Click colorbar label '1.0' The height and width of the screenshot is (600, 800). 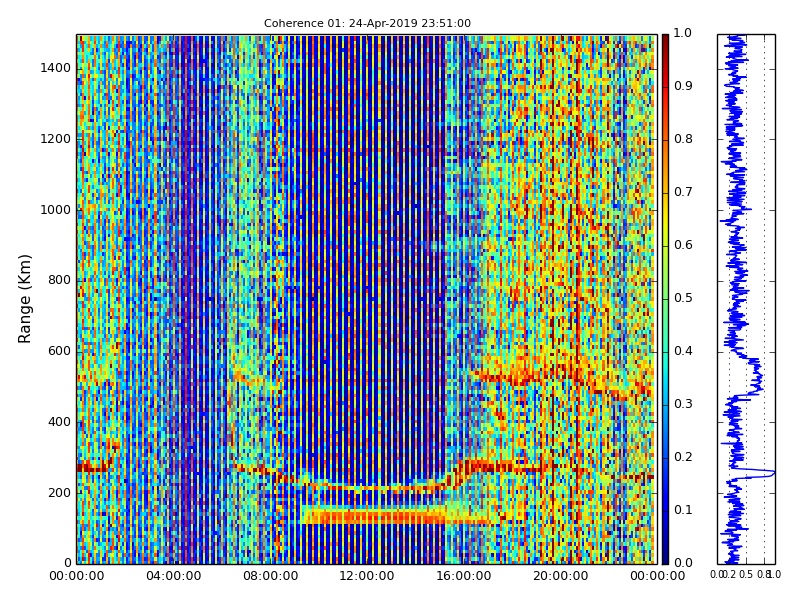pyautogui.click(x=683, y=33)
